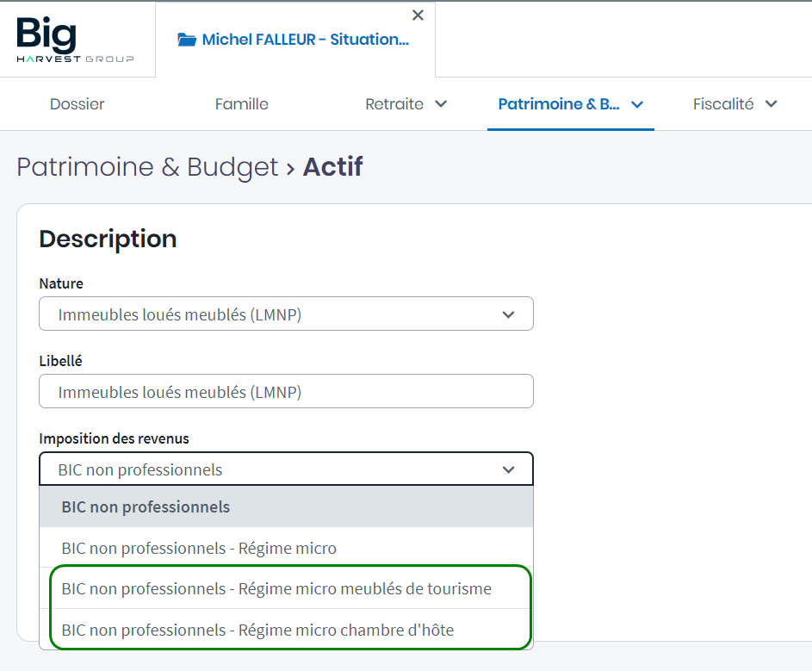Open the Retraite menu tab
812x671 pixels.
[394, 104]
